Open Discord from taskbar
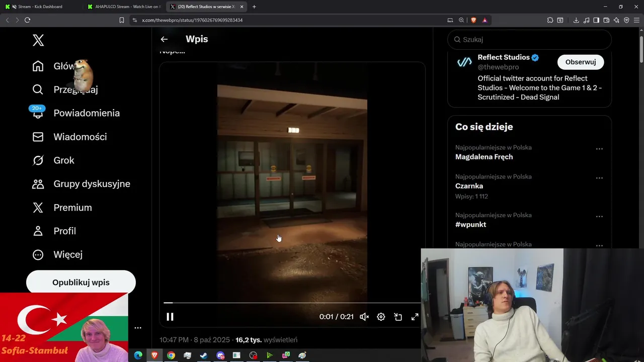Screen dimensions: 644x362 pos(220,355)
